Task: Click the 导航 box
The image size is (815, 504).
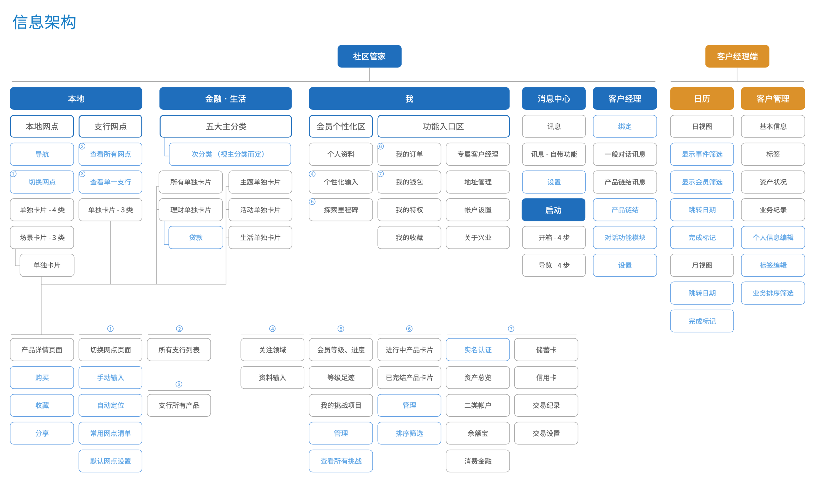Action: tap(42, 154)
